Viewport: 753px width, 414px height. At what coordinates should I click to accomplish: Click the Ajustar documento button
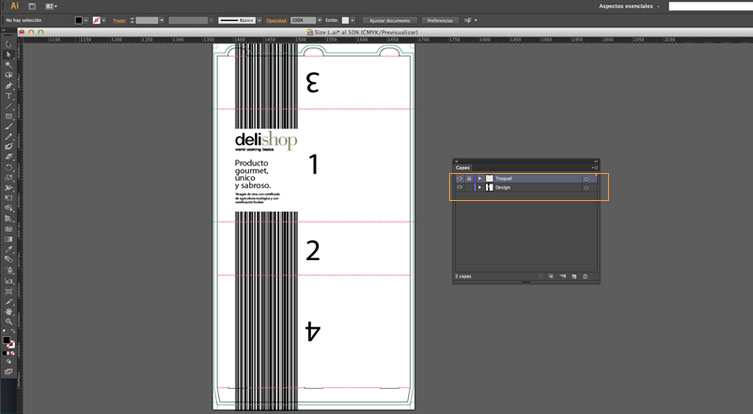click(389, 20)
